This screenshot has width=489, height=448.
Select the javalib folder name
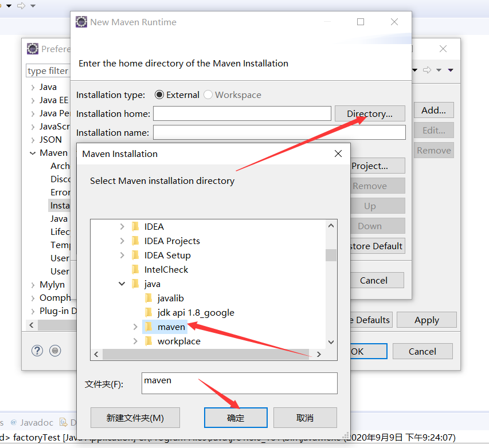(171, 298)
